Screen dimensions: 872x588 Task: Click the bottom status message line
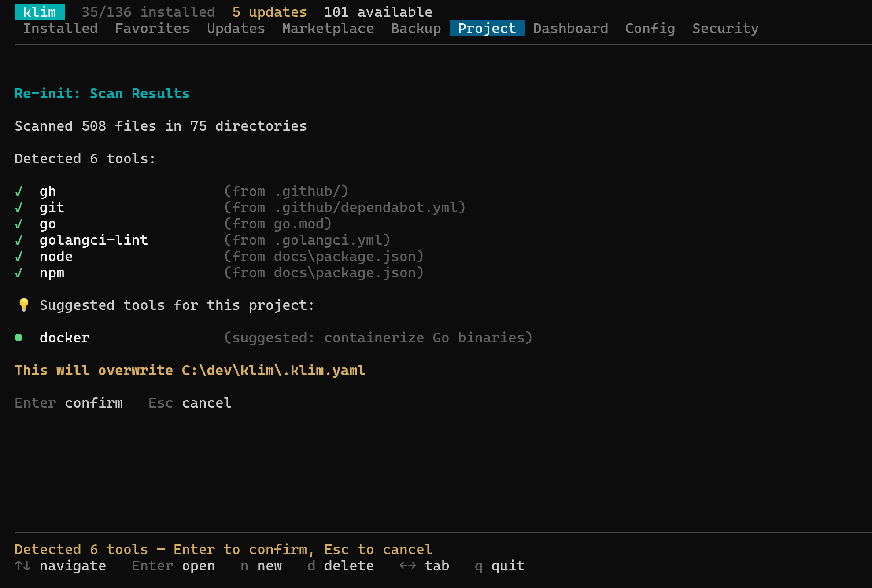click(223, 550)
